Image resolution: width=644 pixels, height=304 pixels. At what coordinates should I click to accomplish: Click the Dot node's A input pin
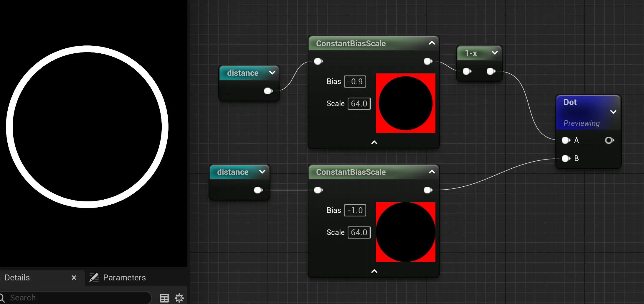(x=566, y=140)
